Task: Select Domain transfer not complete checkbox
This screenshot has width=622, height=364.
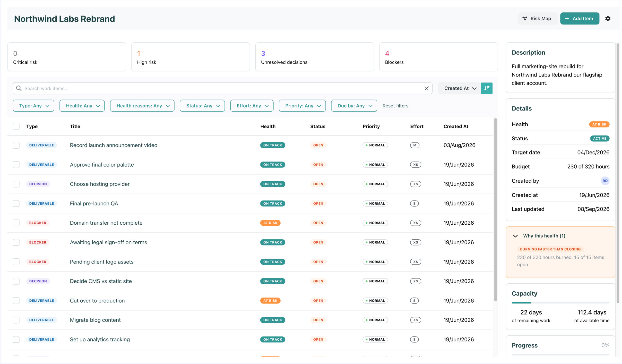Action: 16,223
